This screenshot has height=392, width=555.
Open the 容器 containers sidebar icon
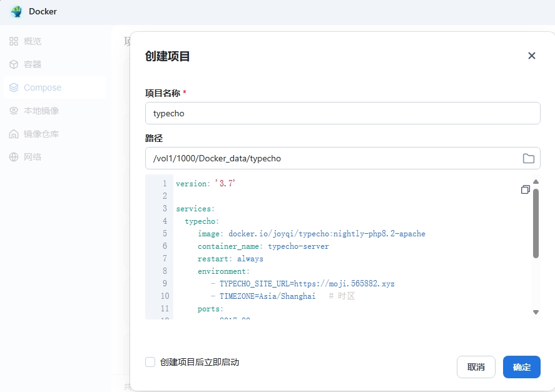coord(14,64)
